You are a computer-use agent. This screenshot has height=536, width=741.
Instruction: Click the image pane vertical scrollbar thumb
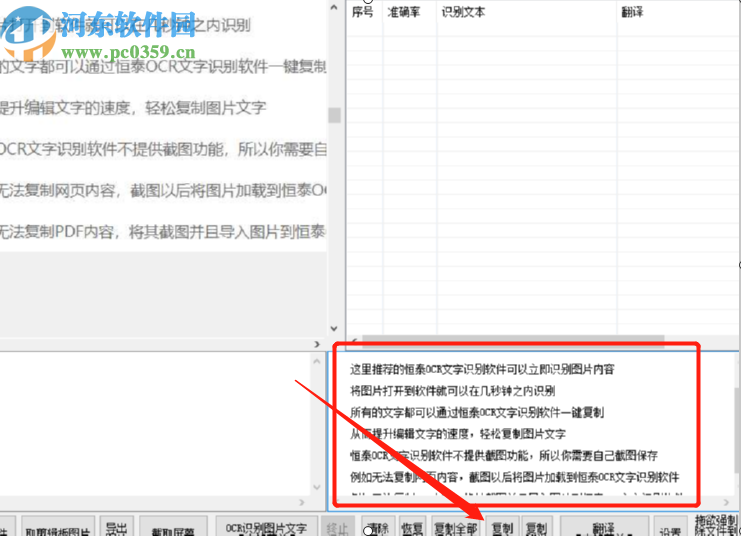[x=334, y=115]
